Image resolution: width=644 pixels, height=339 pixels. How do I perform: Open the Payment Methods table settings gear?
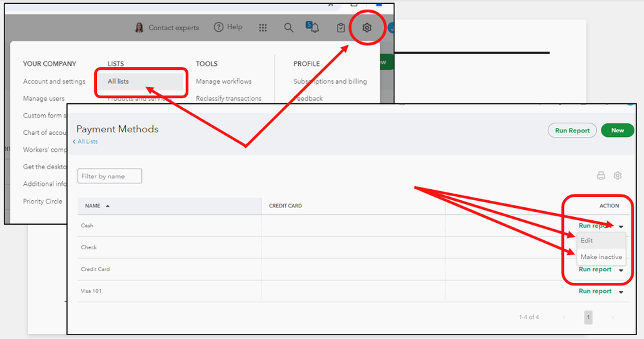click(618, 176)
